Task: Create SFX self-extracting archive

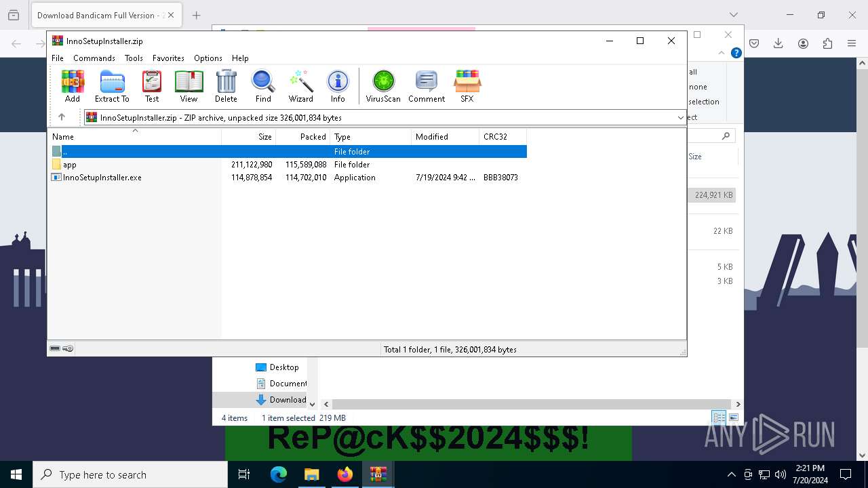Action: (467, 86)
